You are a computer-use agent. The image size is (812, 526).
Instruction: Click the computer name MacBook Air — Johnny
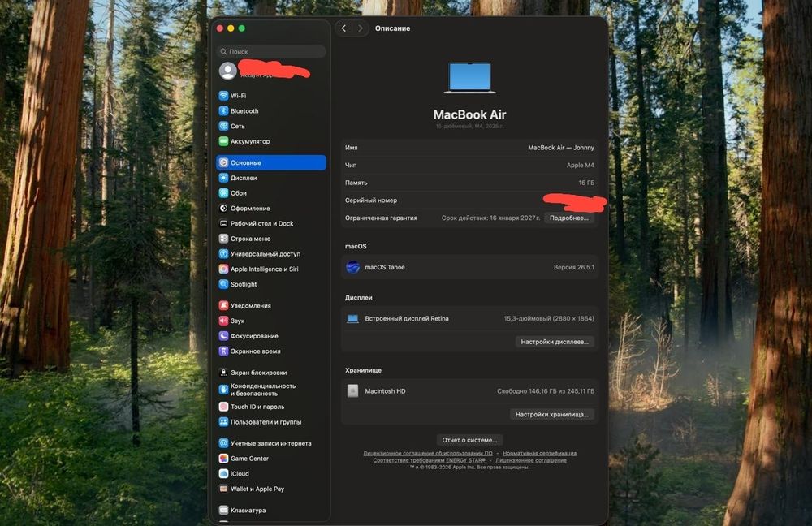coord(561,148)
